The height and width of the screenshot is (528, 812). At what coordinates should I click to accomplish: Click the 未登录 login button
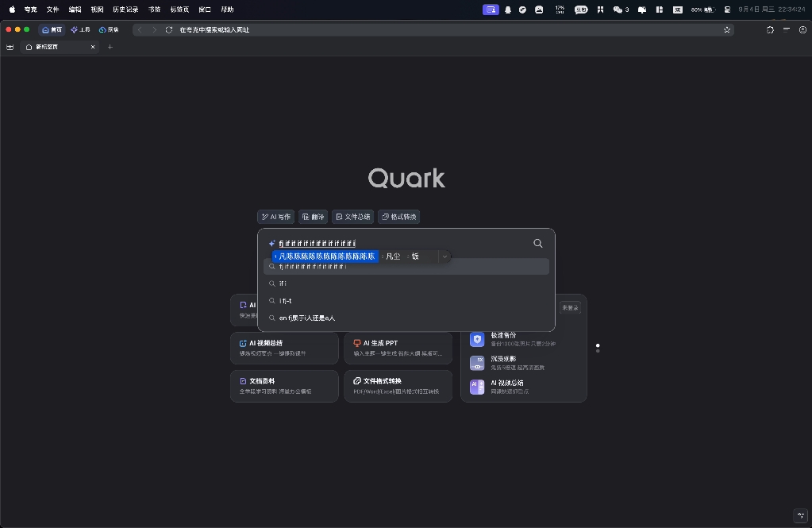(570, 308)
